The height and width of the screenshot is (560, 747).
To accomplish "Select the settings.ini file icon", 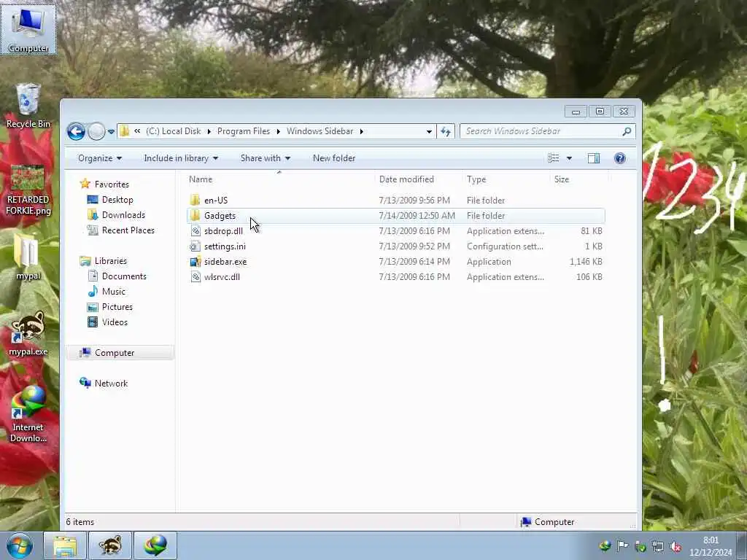I will 196,246.
